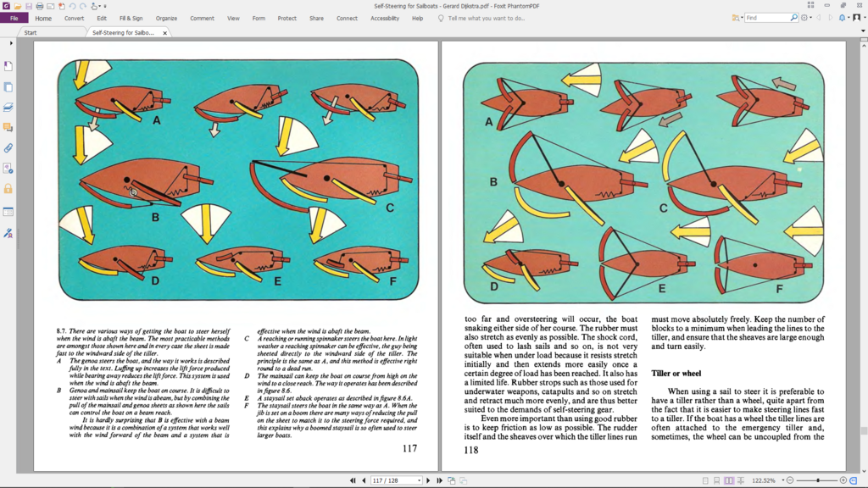The height and width of the screenshot is (488, 868).
Task: Click the Undo arrow icon
Action: (x=72, y=6)
